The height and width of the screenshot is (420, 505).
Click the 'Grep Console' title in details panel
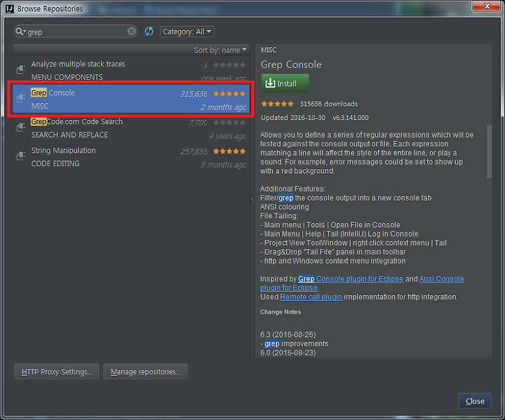click(x=291, y=65)
